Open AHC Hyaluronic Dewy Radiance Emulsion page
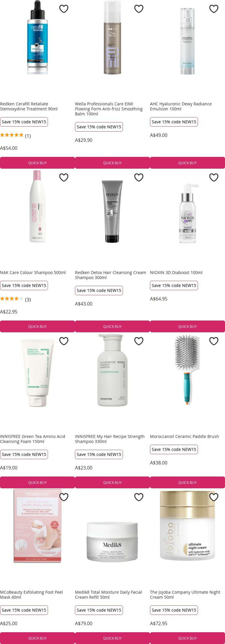This screenshot has height=644, width=225. (x=181, y=106)
